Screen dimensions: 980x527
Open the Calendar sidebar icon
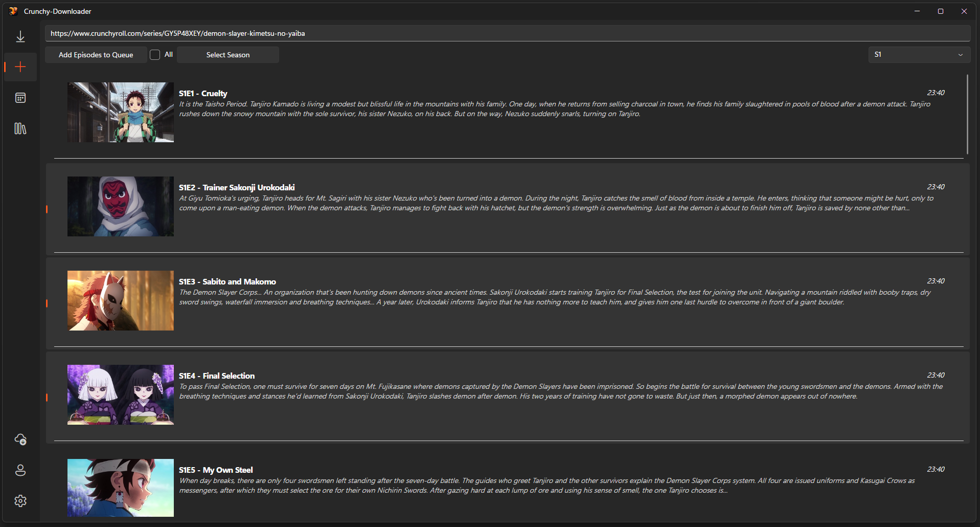point(20,98)
